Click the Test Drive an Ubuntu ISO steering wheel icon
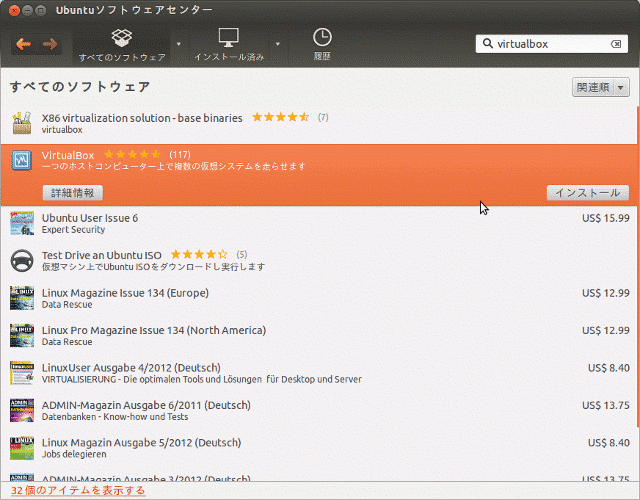Image resolution: width=640 pixels, height=500 pixels. 22,260
